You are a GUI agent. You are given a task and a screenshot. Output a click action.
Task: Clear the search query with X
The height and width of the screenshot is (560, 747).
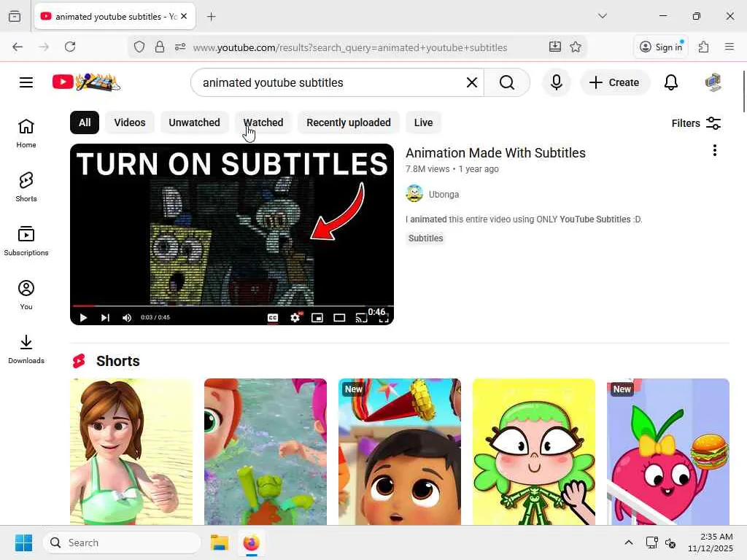pyautogui.click(x=472, y=82)
